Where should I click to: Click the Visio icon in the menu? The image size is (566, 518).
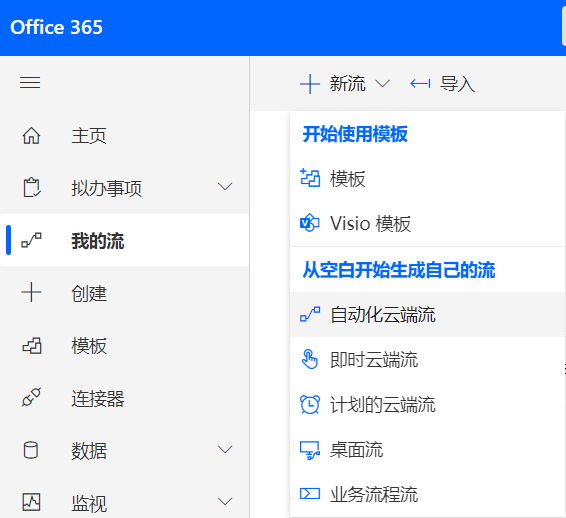coord(310,223)
